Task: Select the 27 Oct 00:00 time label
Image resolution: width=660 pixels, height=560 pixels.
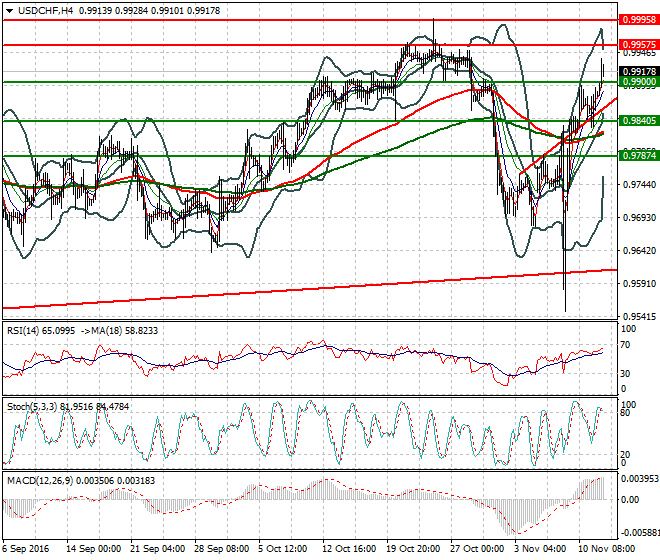Action: [x=477, y=549]
